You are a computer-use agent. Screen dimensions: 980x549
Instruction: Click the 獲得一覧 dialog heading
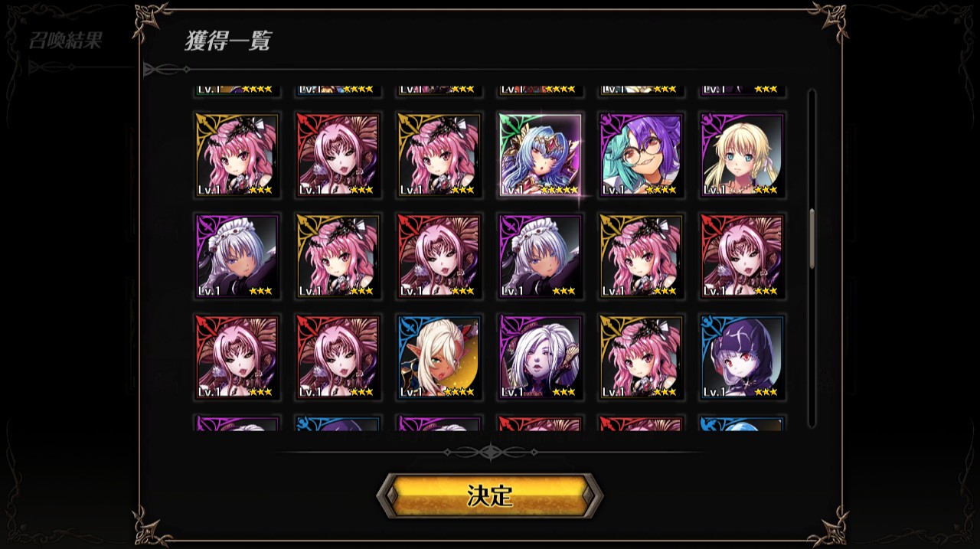(227, 41)
